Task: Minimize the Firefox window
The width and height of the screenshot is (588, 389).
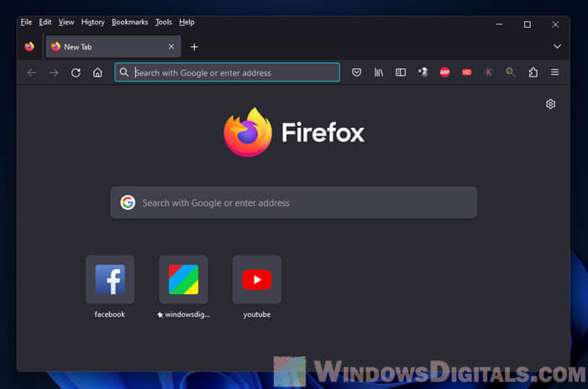Action: point(499,24)
